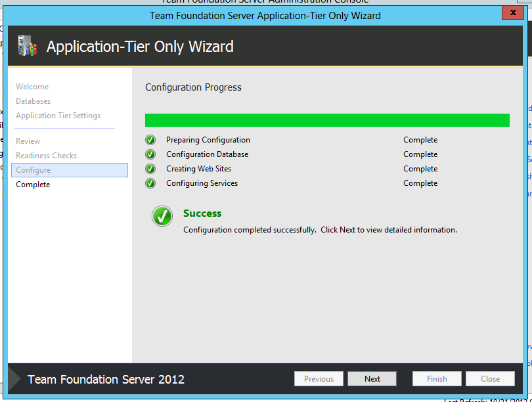Click Complete status for Configuration Database

coord(420,154)
